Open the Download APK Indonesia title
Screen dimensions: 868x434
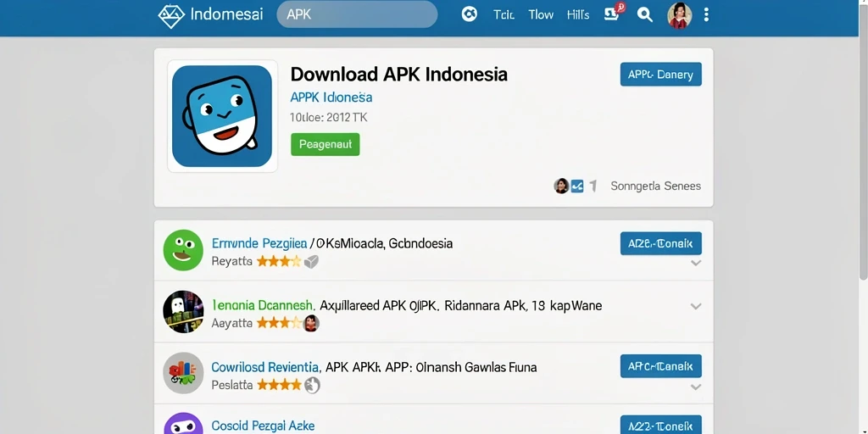click(398, 75)
